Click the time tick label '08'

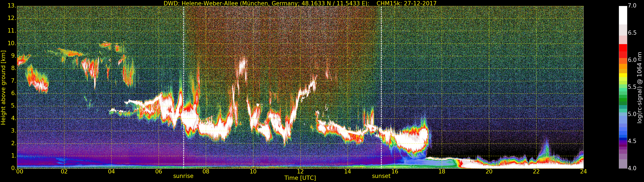pyautogui.click(x=206, y=172)
